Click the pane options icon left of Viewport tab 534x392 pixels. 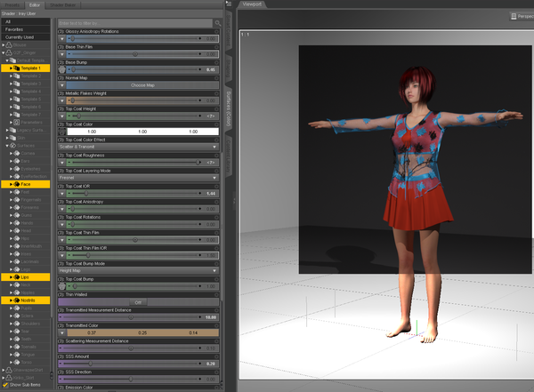pyautogui.click(x=230, y=4)
